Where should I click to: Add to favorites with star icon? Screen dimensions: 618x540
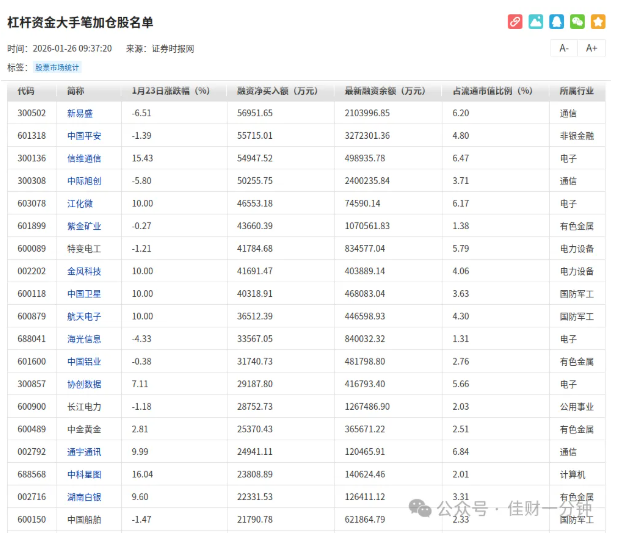click(598, 22)
